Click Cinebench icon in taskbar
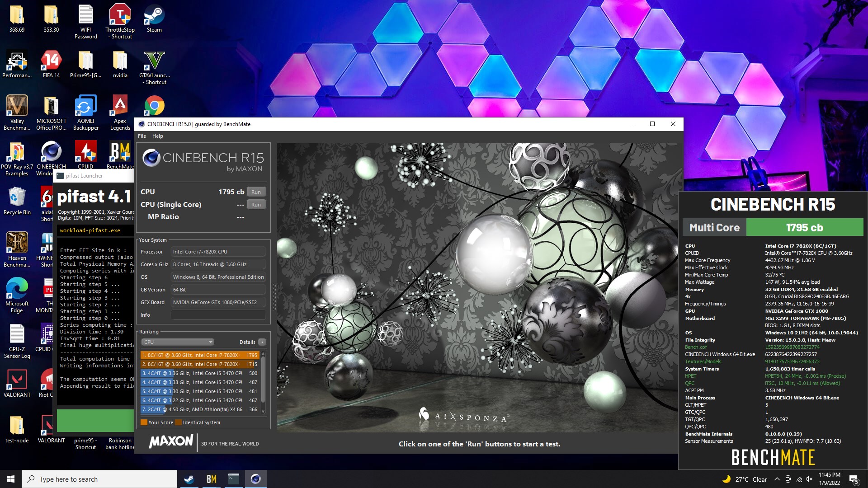Image resolution: width=868 pixels, height=488 pixels. [255, 479]
